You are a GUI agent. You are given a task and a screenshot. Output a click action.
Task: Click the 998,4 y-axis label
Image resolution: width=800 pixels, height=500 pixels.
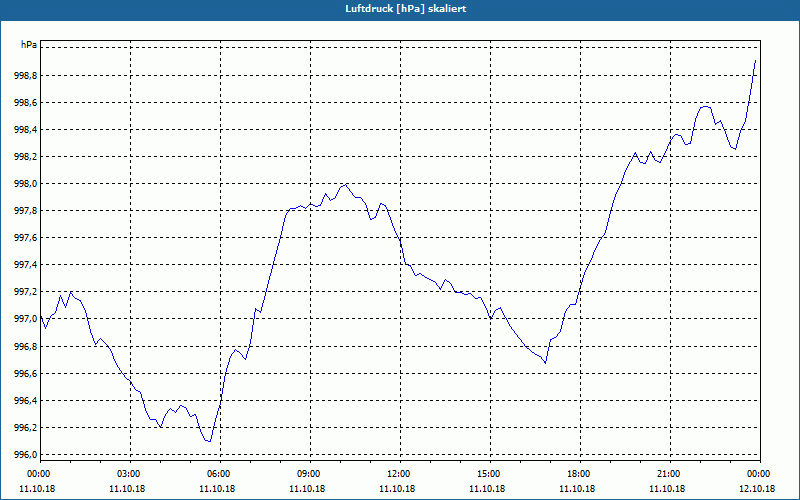25,130
